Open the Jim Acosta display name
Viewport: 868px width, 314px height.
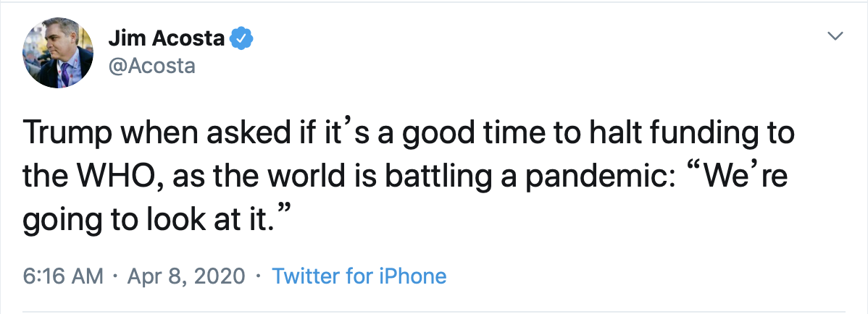[x=165, y=38]
